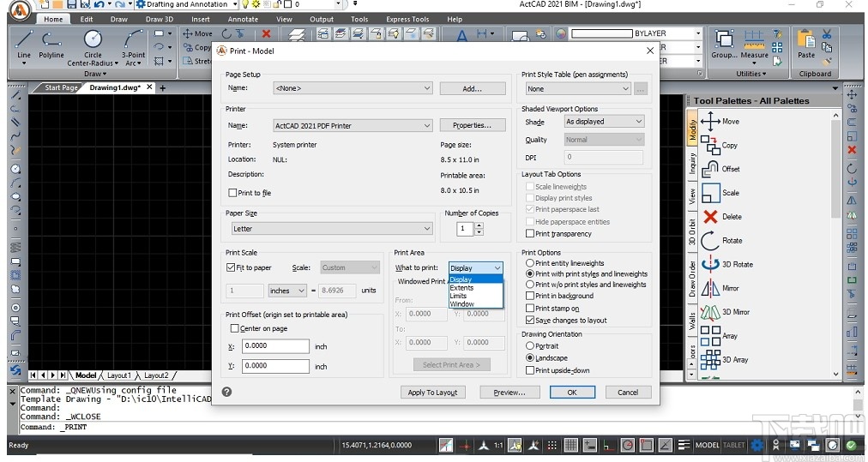
Task: Switch to the Start Page tab
Action: pos(61,87)
